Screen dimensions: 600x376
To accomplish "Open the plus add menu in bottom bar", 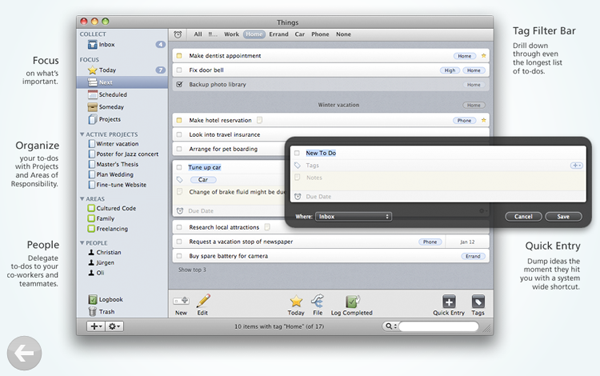I will 95,326.
